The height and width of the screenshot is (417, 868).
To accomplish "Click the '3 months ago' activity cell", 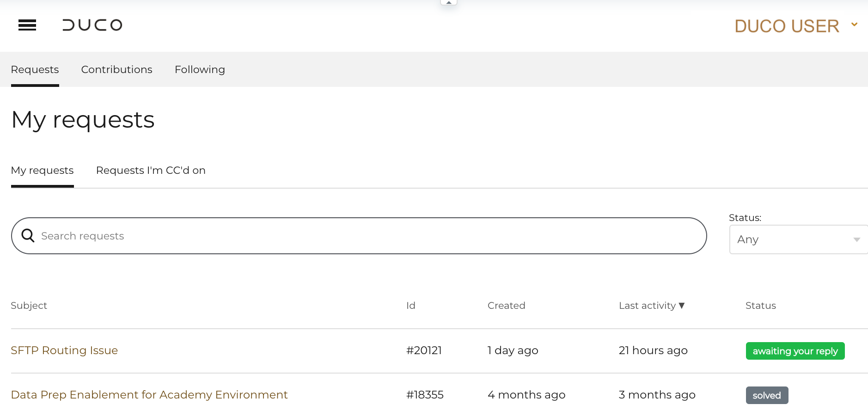I will (657, 395).
